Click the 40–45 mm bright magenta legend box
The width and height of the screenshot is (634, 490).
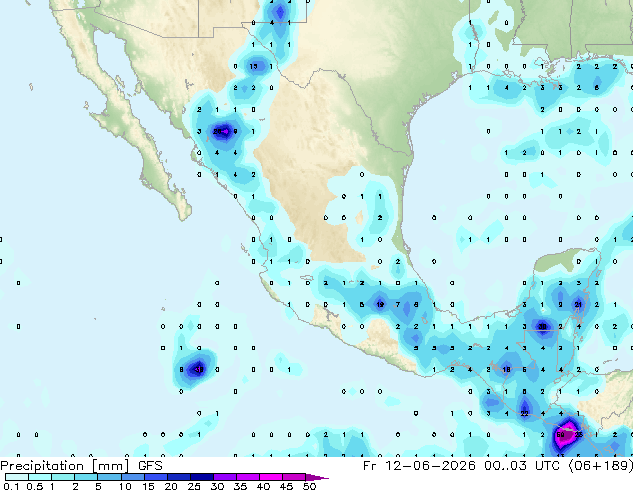[x=271, y=477]
